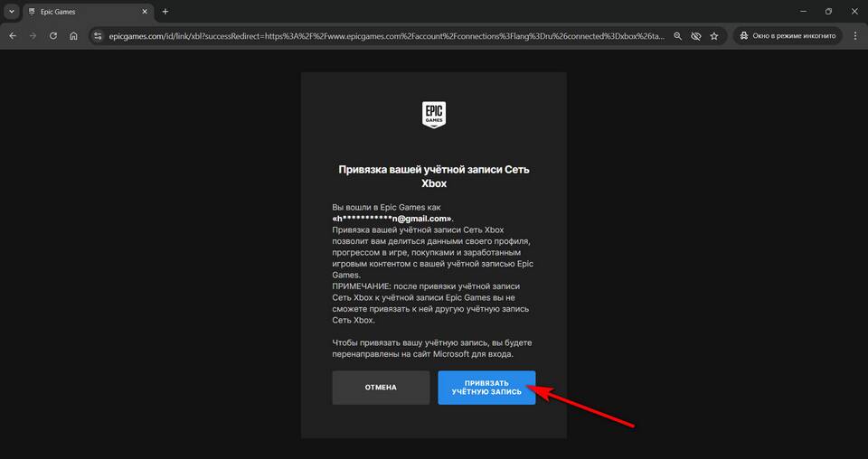Open the browser three-dot menu
Image resolution: width=868 pixels, height=459 pixels.
point(855,36)
